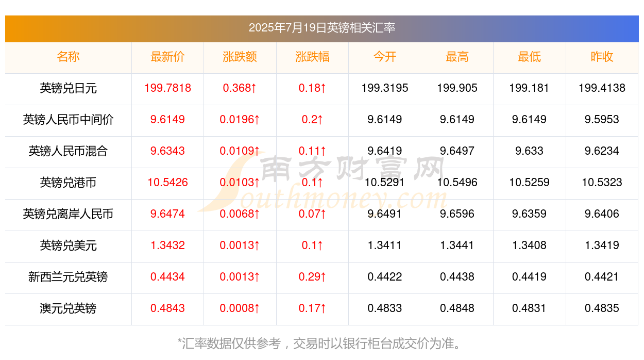This screenshot has height=360, width=644.
Task: Click latest price 1.3432
Action: tap(167, 246)
